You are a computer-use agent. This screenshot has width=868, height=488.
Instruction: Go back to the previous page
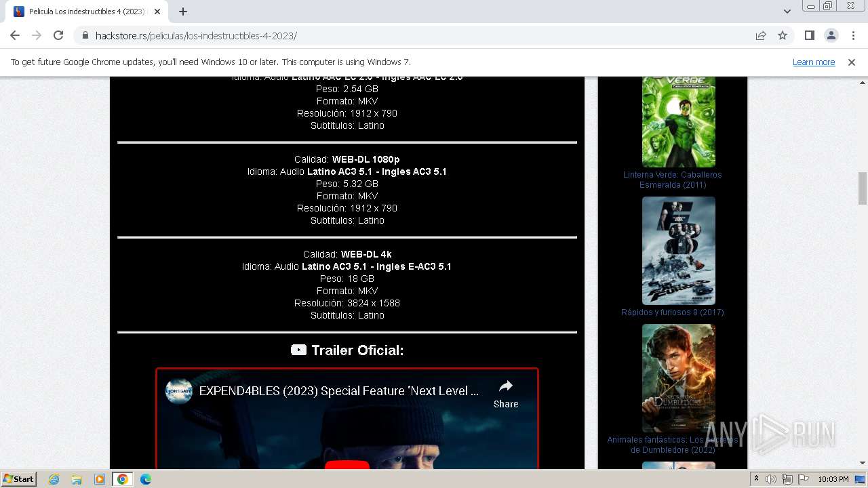pos(15,35)
